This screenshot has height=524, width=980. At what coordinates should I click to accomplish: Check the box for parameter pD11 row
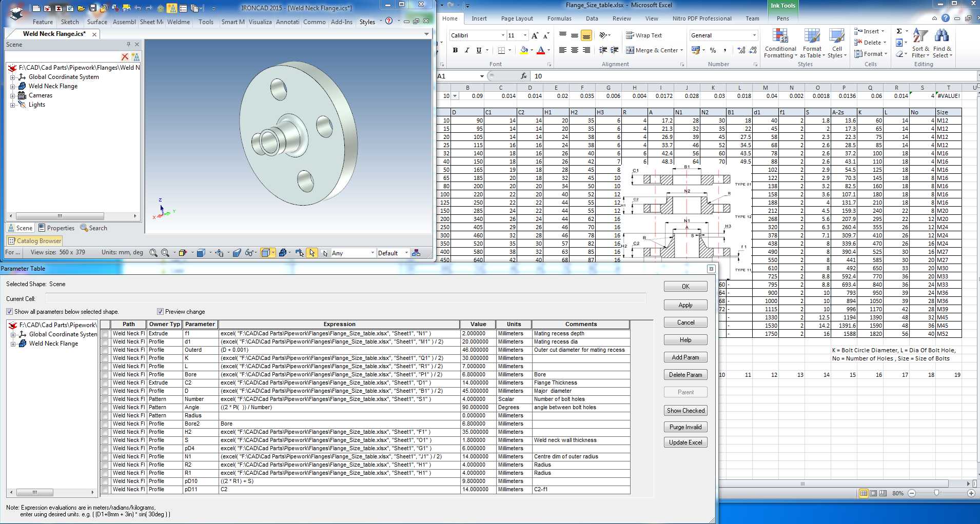pyautogui.click(x=105, y=490)
